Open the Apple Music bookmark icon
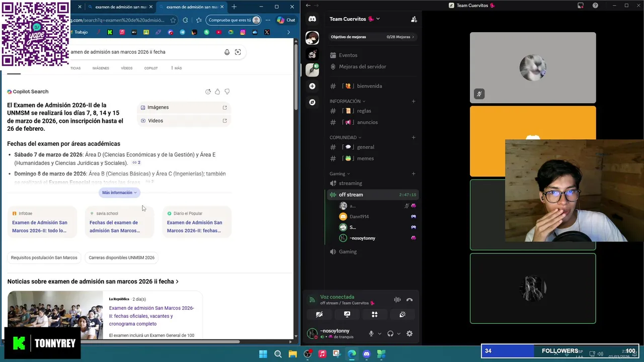Image resolution: width=644 pixels, height=362 pixels. [x=122, y=32]
